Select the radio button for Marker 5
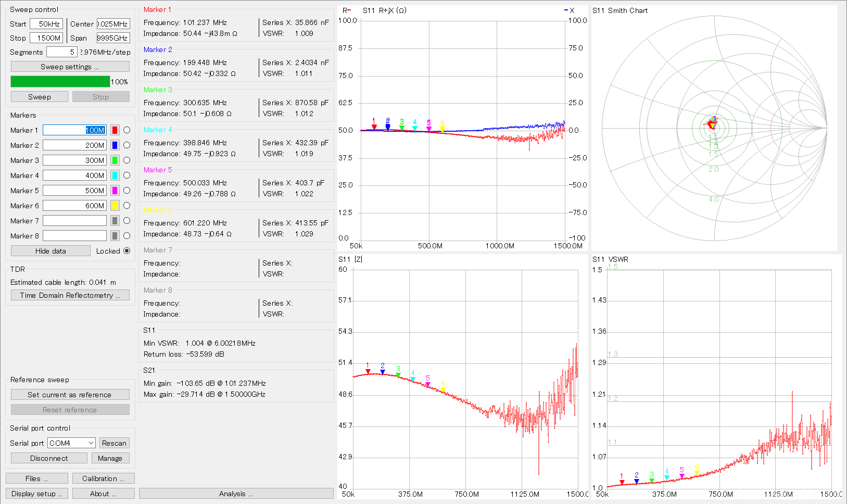This screenshot has width=847, height=504. tap(127, 191)
